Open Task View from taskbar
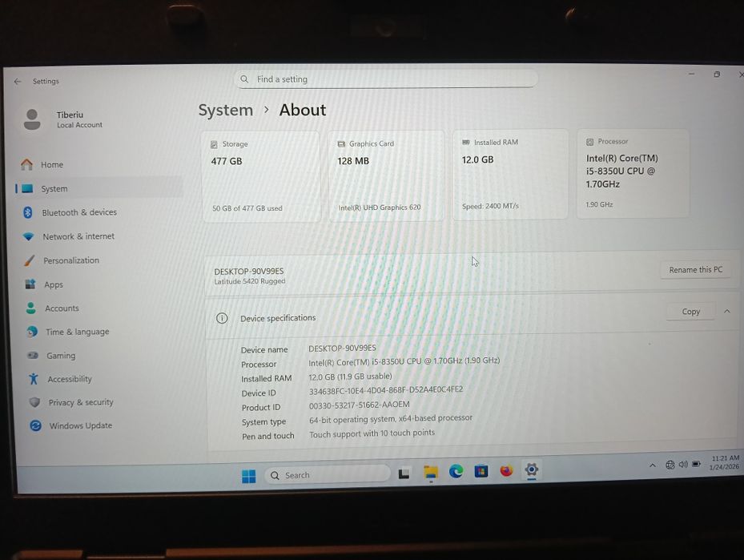 404,473
